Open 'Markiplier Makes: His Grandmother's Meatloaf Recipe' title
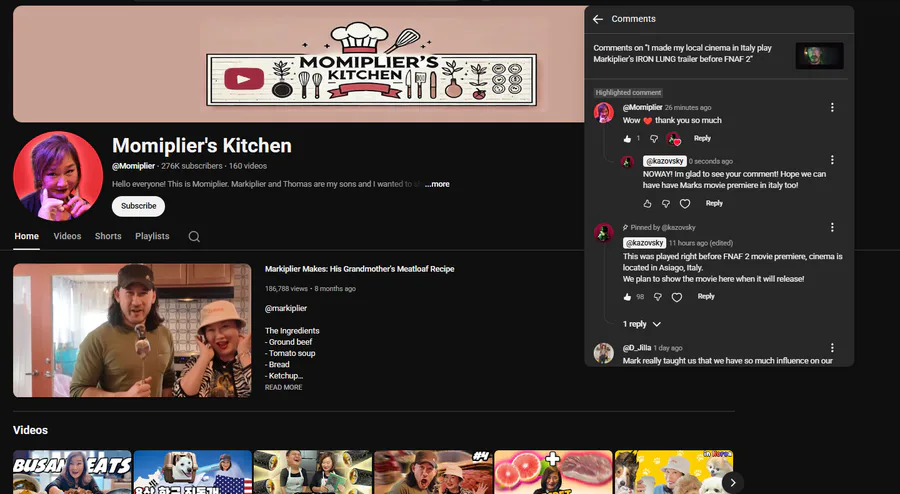The height and width of the screenshot is (494, 900). [x=359, y=269]
